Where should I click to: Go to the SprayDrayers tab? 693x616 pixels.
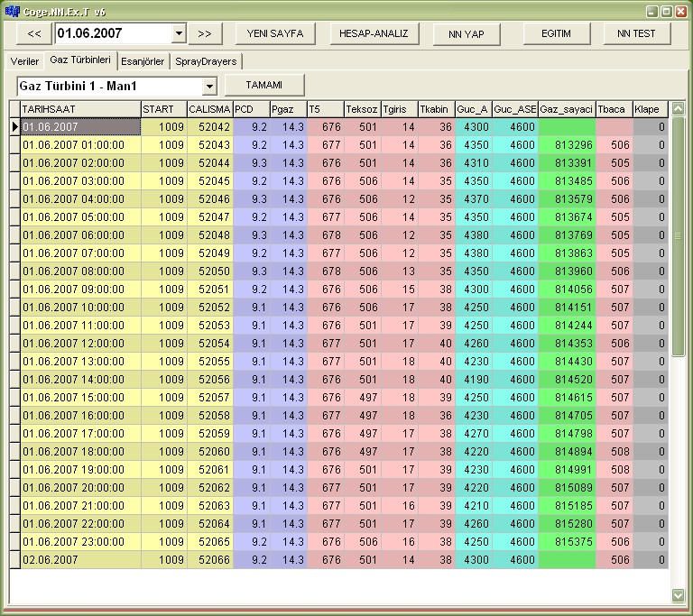(206, 61)
